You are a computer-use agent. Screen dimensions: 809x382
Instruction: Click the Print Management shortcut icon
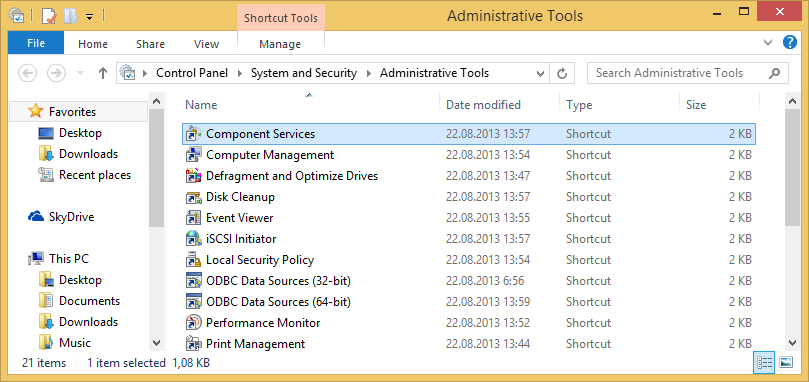click(x=193, y=343)
